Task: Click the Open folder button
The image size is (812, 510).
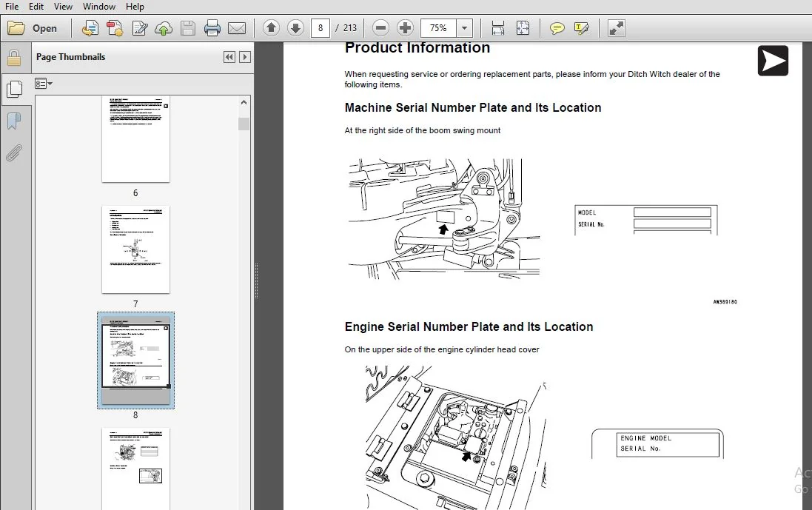Action: [32, 28]
